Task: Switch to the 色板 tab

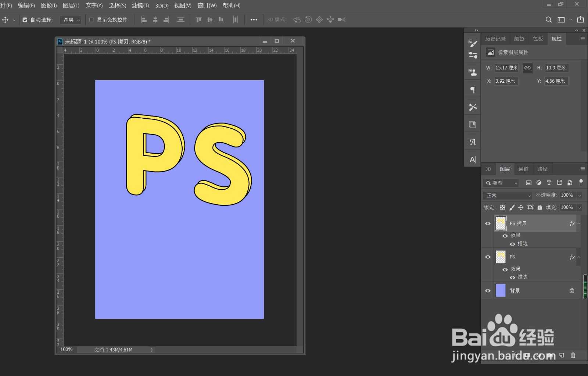Action: pos(538,39)
